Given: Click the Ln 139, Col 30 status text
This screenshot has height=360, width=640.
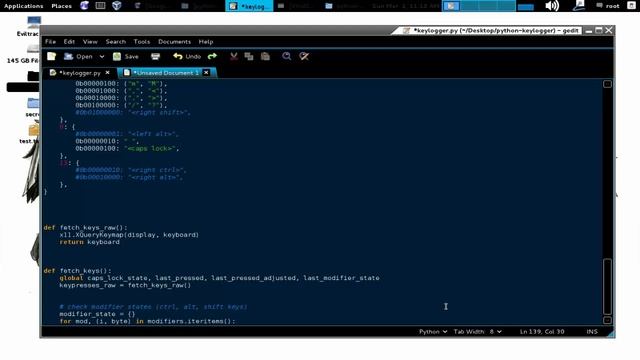Looking at the screenshot, I should click(x=542, y=331).
